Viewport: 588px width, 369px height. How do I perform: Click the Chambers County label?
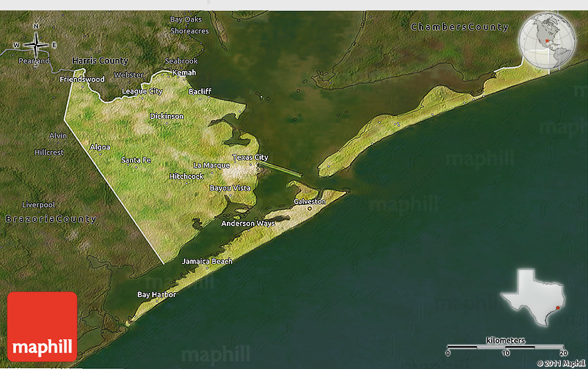(x=459, y=27)
